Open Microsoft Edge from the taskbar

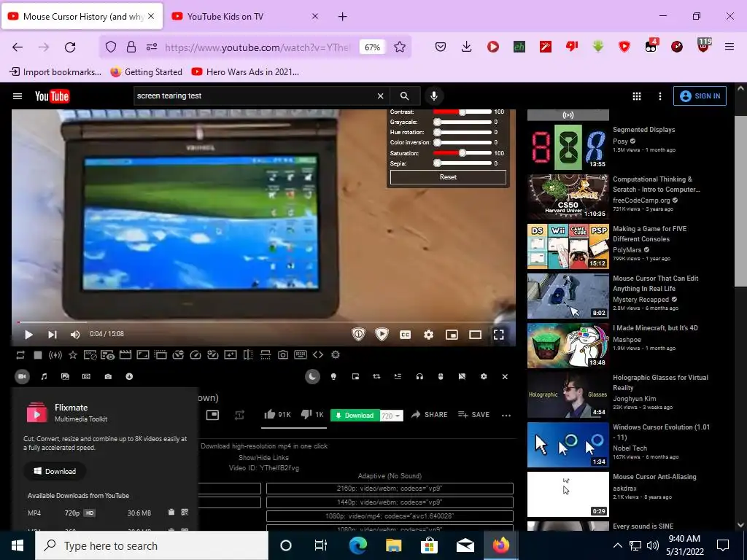pyautogui.click(x=357, y=545)
